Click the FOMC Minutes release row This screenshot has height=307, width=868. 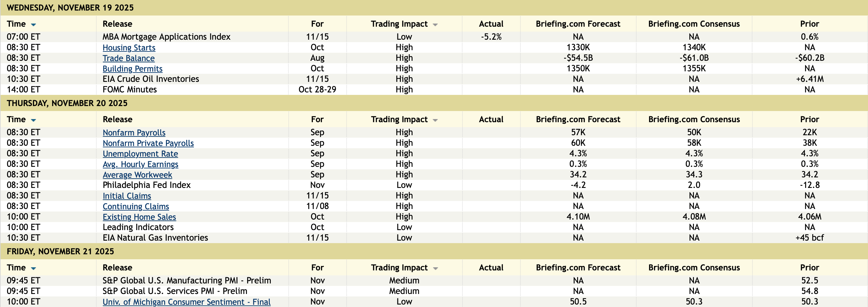click(130, 89)
